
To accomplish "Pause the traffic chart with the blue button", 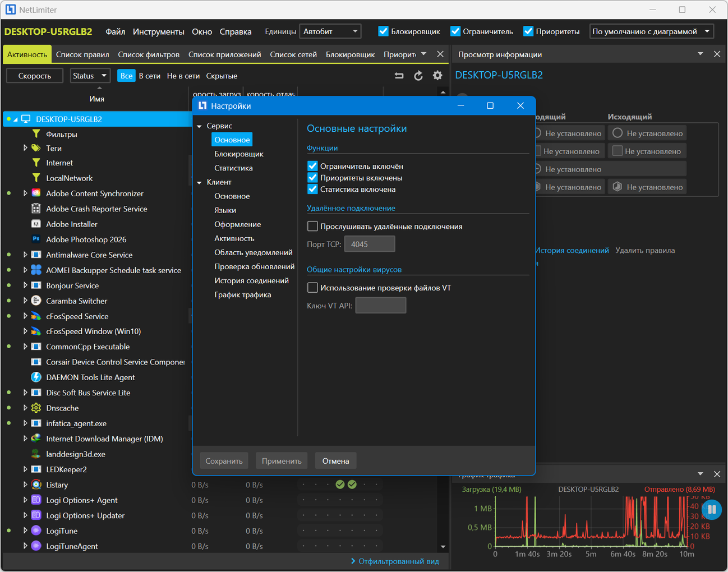I will (712, 509).
